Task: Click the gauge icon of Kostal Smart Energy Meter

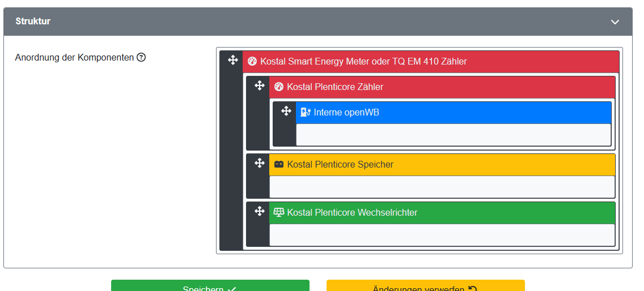Action: 252,62
